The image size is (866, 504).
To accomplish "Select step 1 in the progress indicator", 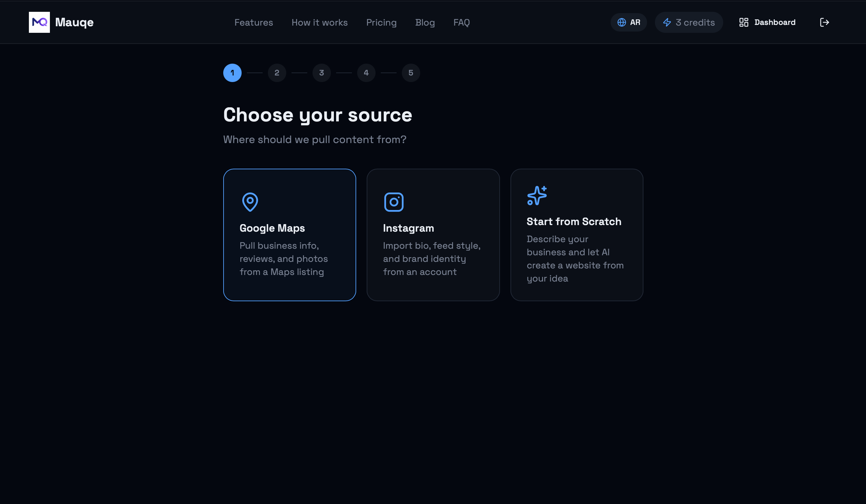I will pyautogui.click(x=232, y=73).
